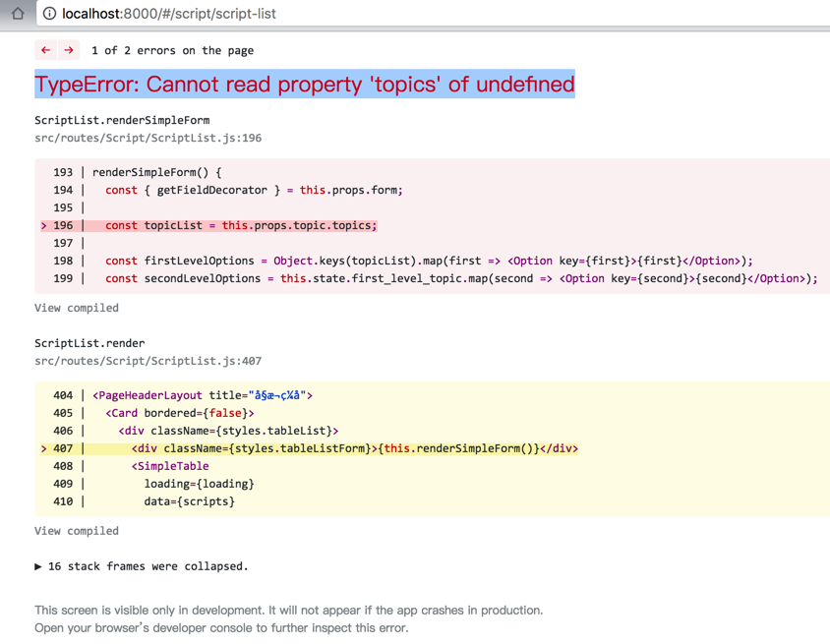
Task: Click line 193 renderSimpleForm() declaration
Action: (157, 173)
